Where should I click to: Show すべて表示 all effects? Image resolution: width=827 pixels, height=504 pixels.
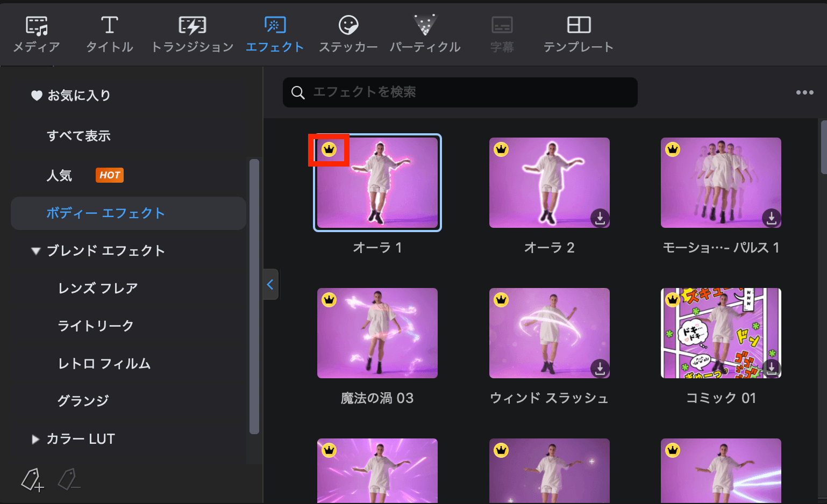pos(79,136)
